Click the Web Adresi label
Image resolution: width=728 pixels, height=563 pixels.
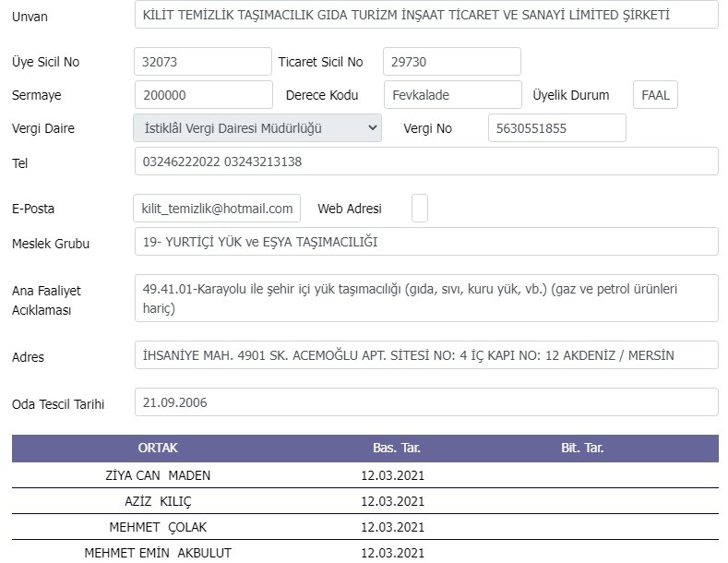pos(350,209)
